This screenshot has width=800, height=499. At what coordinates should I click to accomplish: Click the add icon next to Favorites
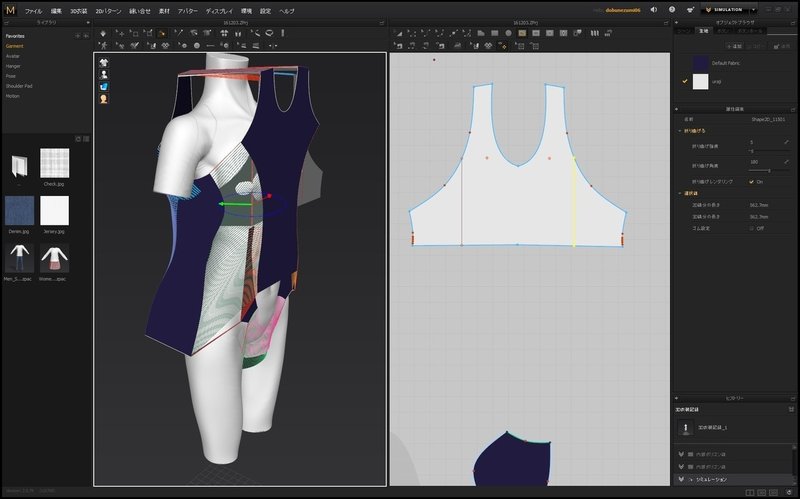78,36
